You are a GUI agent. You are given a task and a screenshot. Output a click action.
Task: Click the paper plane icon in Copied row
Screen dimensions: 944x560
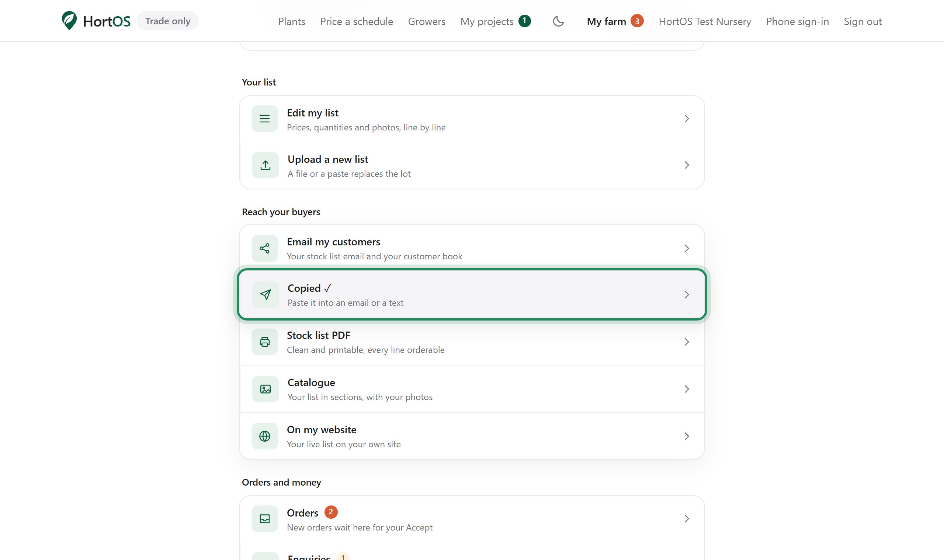pos(265,295)
